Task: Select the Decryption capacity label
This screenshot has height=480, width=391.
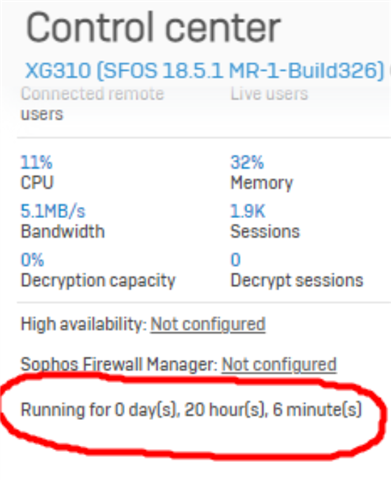Action: click(98, 281)
